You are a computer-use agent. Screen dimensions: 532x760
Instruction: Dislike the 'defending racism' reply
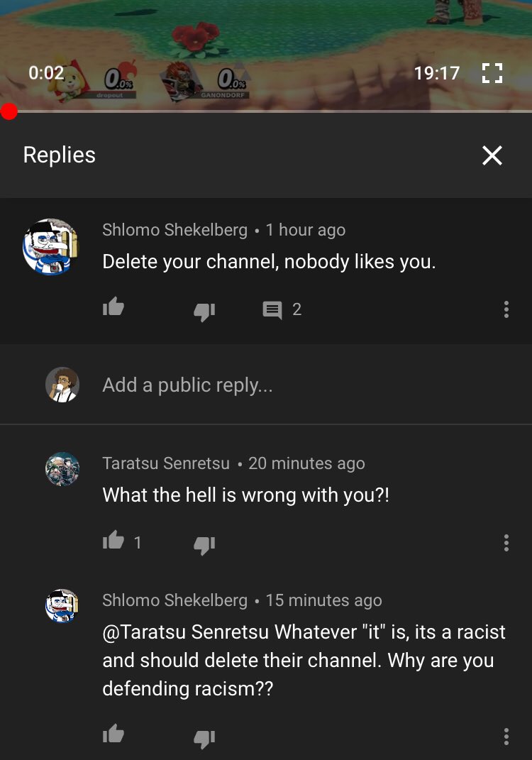204,738
